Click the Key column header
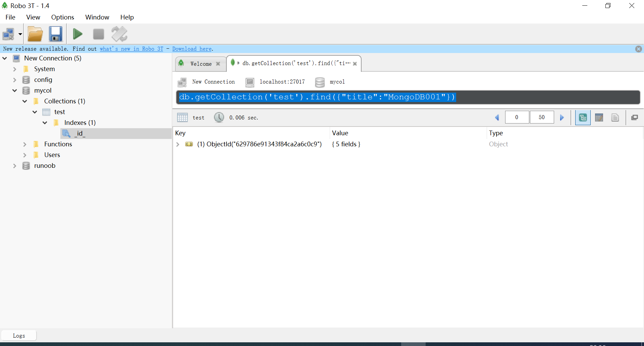 (x=251, y=133)
